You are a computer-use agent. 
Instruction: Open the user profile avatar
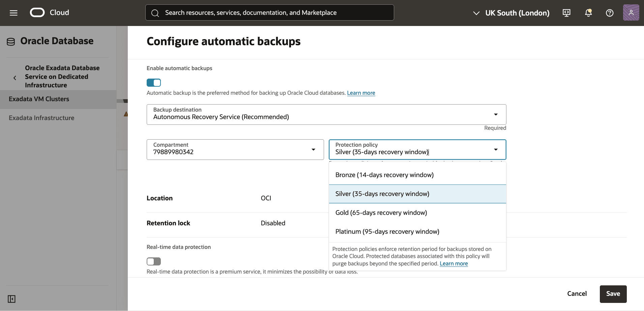coord(631,12)
